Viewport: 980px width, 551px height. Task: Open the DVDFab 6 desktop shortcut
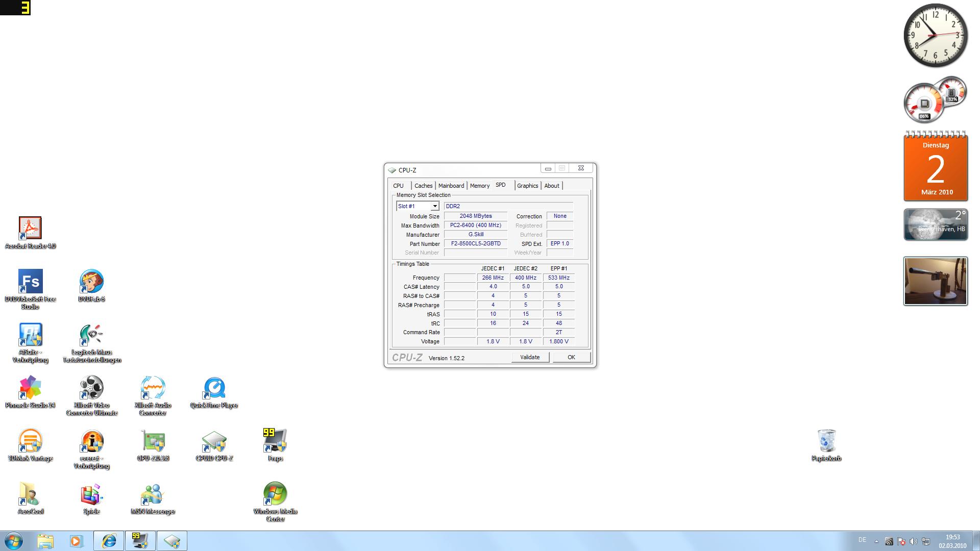[91, 282]
